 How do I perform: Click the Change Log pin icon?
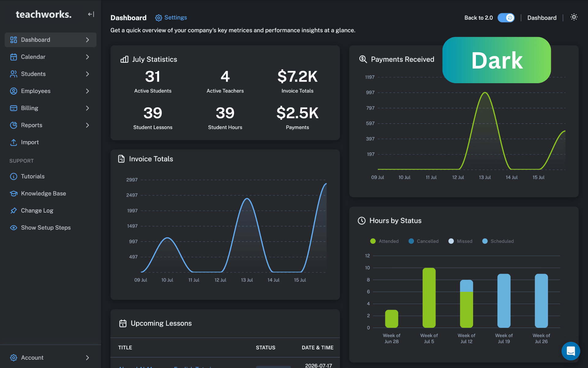pyautogui.click(x=13, y=211)
